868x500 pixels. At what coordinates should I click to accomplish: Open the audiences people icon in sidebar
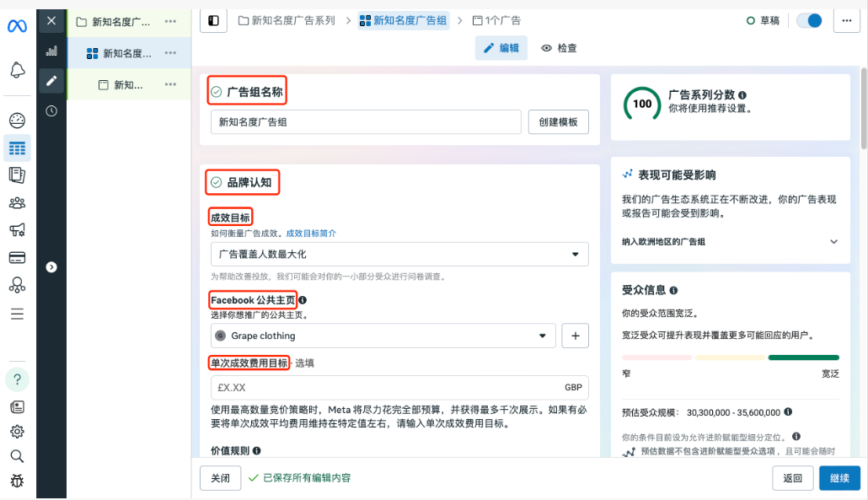click(x=18, y=202)
